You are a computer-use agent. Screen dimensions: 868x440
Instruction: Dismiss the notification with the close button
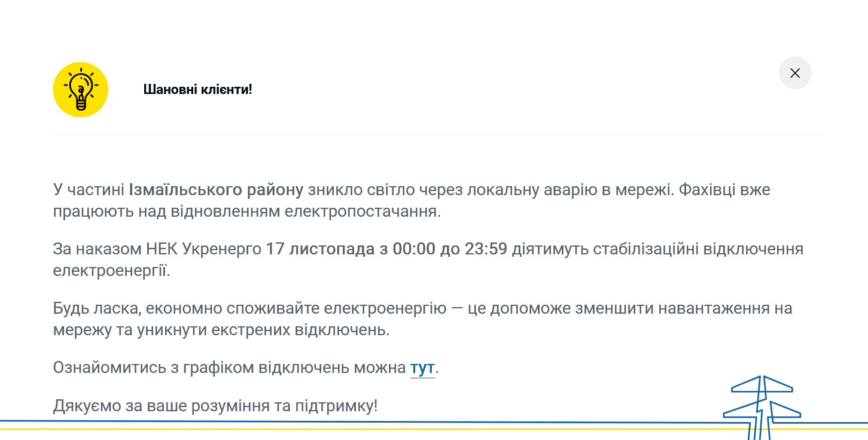pyautogui.click(x=795, y=72)
